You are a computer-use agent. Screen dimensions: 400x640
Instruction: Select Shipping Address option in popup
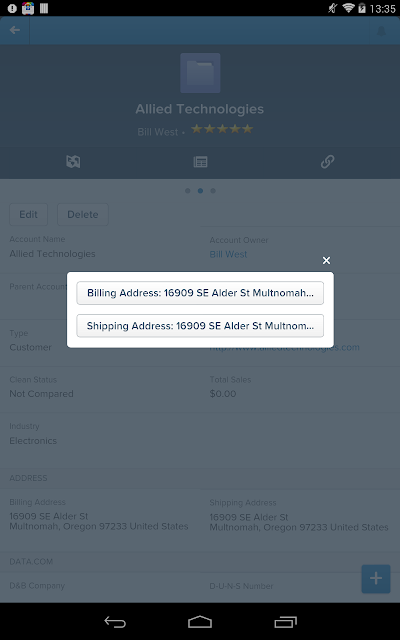(200, 326)
